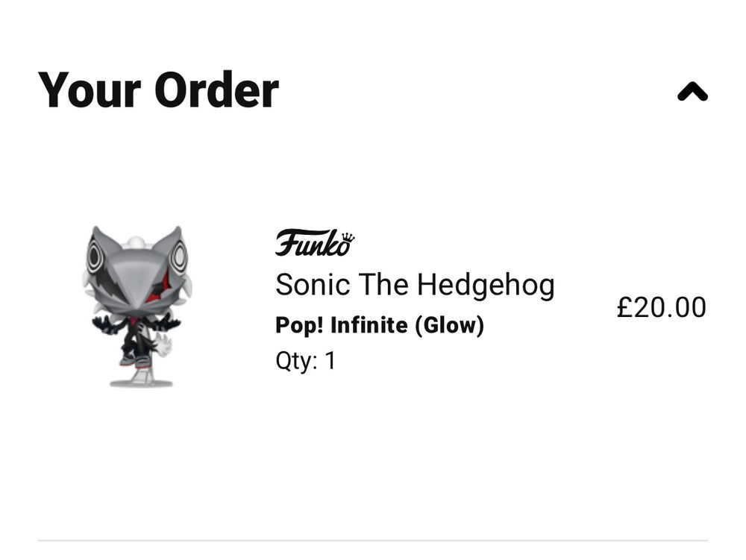The height and width of the screenshot is (560, 746).
Task: Click the crown on the Funko logo
Action: coord(348,239)
